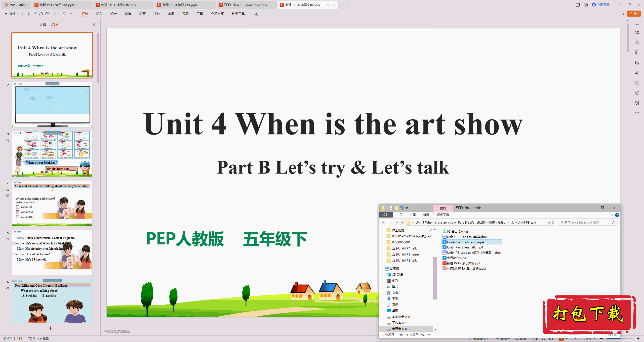This screenshot has height=342, width=644.
Task: Click the zoom in plus icon in status bar
Action: (638, 338)
